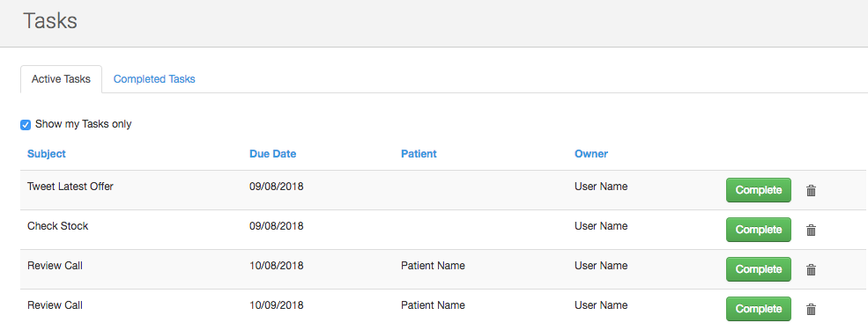868x330 pixels.
Task: Click User Name owner in 10/08/2018 row
Action: (601, 266)
